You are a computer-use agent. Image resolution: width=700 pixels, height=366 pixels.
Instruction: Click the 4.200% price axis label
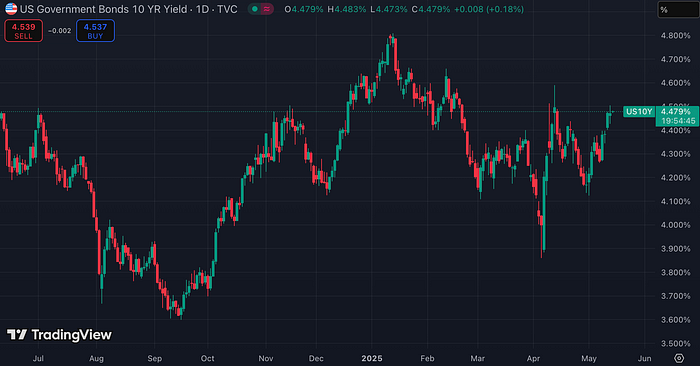675,178
